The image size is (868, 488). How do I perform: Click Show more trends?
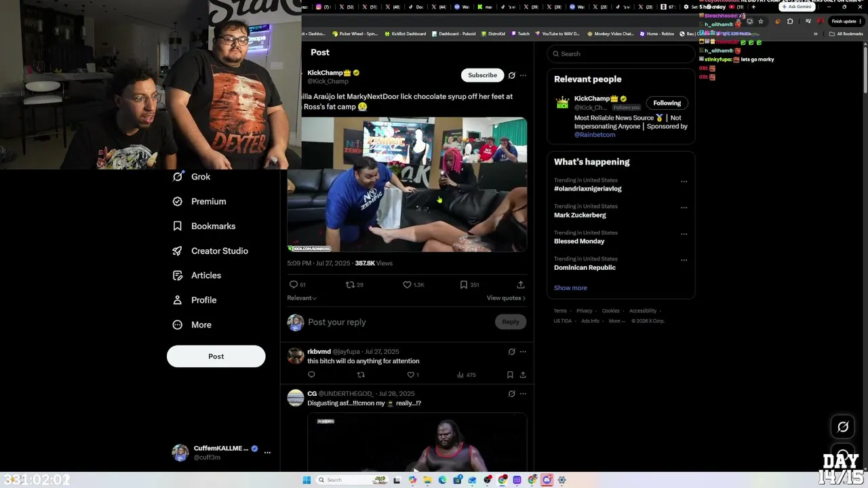tap(570, 288)
